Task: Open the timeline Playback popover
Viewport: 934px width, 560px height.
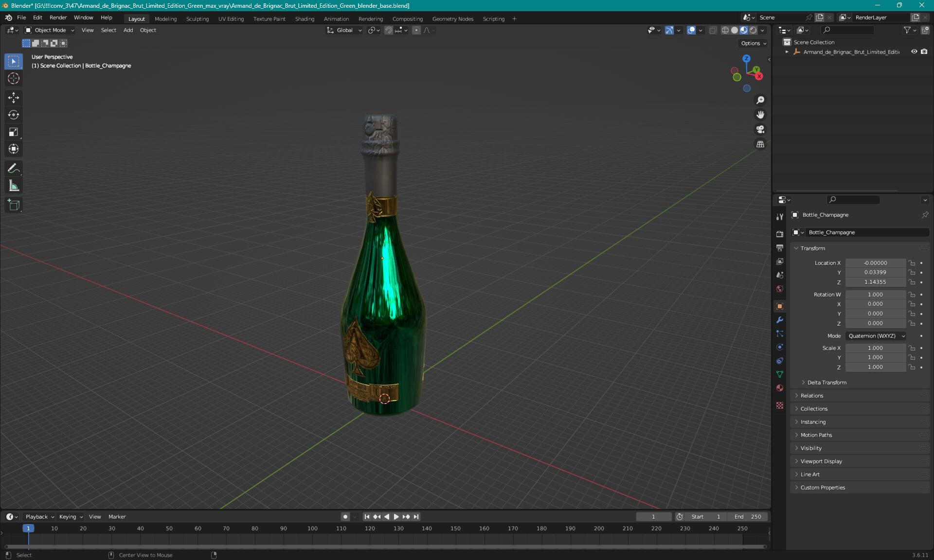Action: (39, 517)
